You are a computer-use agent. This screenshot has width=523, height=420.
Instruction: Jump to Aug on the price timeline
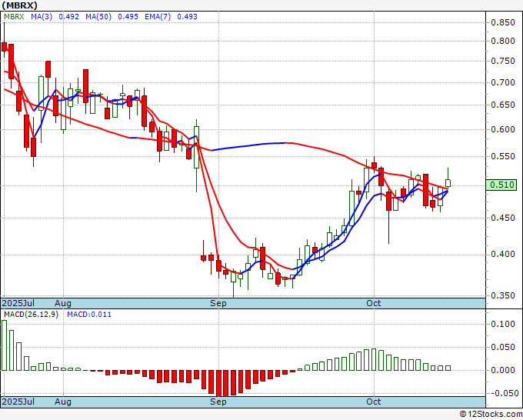[63, 303]
